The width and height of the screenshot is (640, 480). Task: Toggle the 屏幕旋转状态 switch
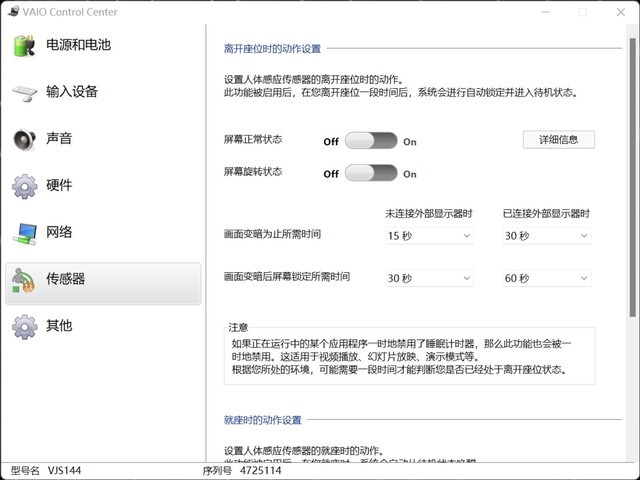point(371,173)
